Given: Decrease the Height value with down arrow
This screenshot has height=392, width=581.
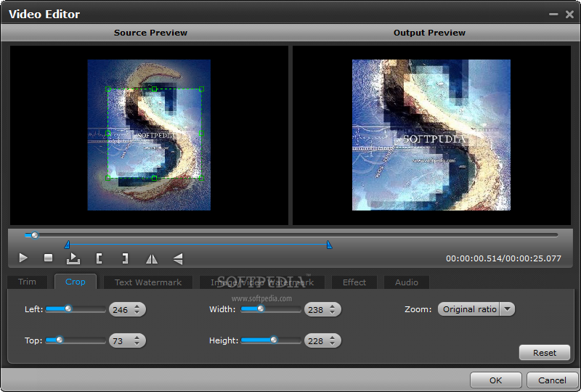Looking at the screenshot, I should [x=333, y=344].
